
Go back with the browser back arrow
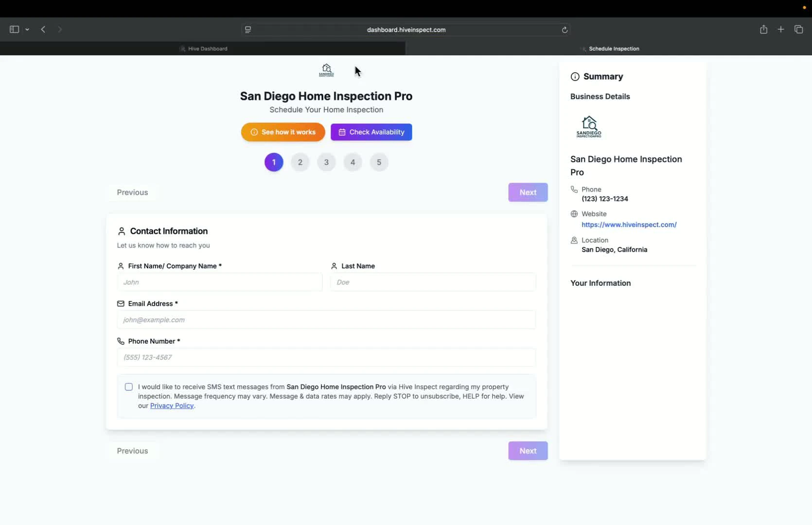43,30
